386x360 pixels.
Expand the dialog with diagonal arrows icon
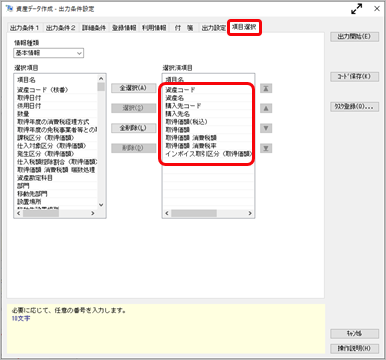tap(357, 9)
